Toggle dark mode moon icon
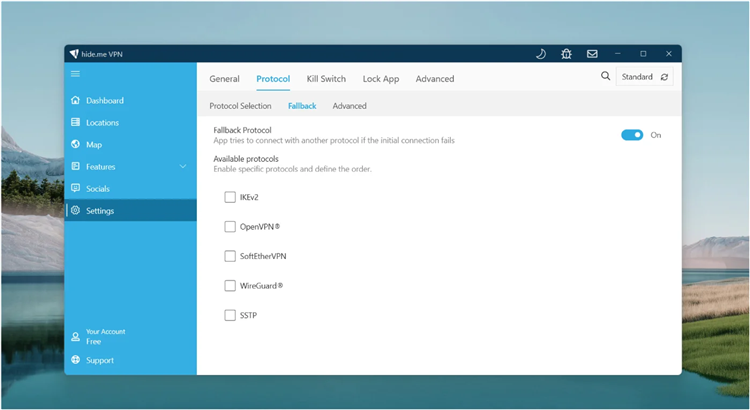The height and width of the screenshot is (410, 750). point(541,54)
